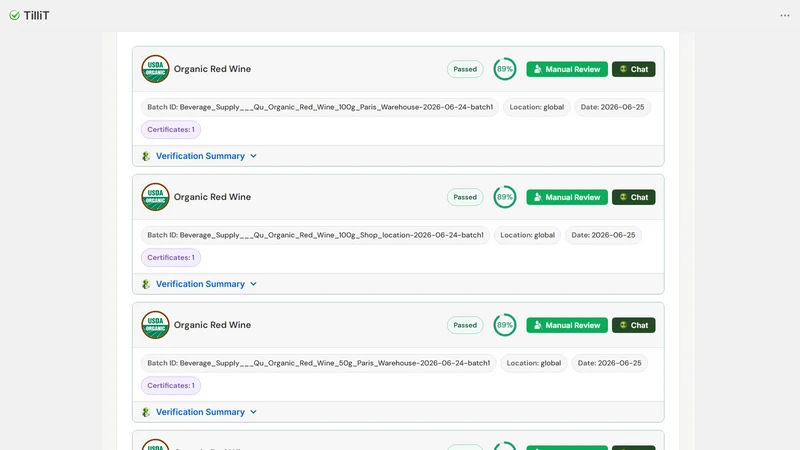Viewport: 800px width, 450px height.
Task: Click the USDA Organic badge on the third card
Action: [x=155, y=325]
